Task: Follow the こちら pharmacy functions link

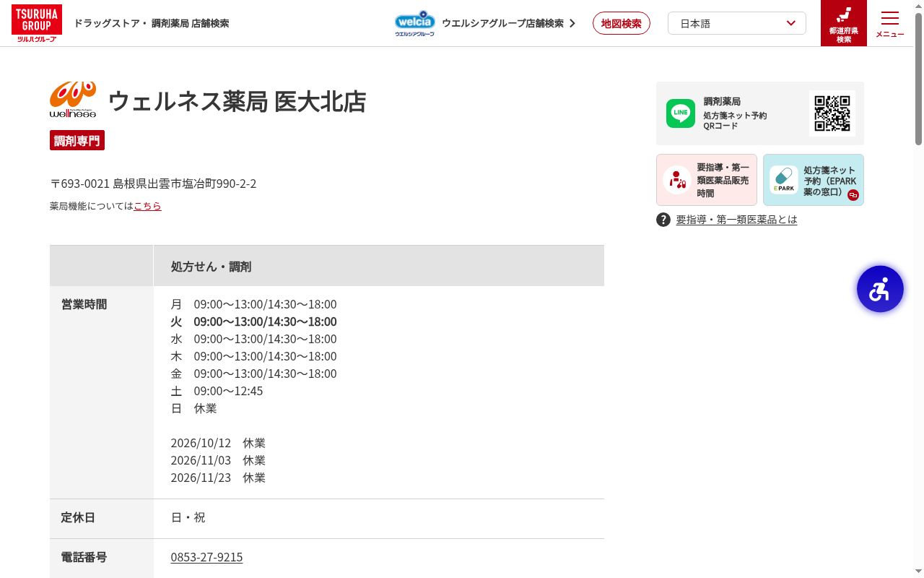Action: click(x=147, y=206)
